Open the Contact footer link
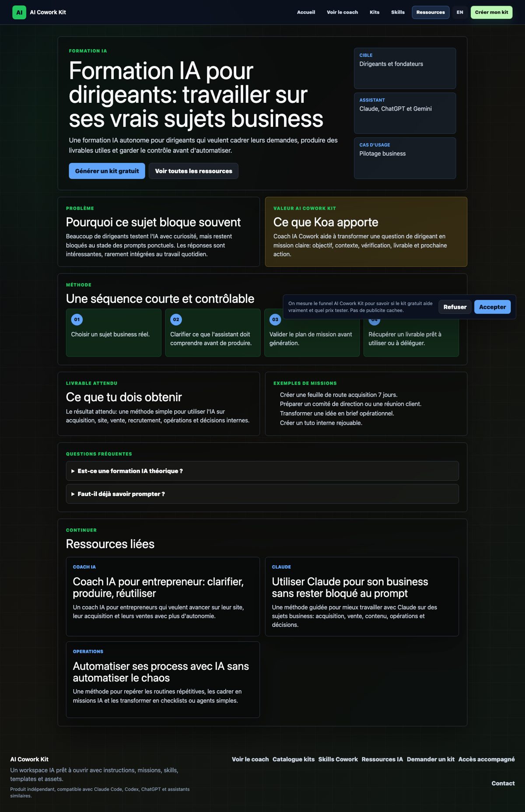 (x=503, y=783)
